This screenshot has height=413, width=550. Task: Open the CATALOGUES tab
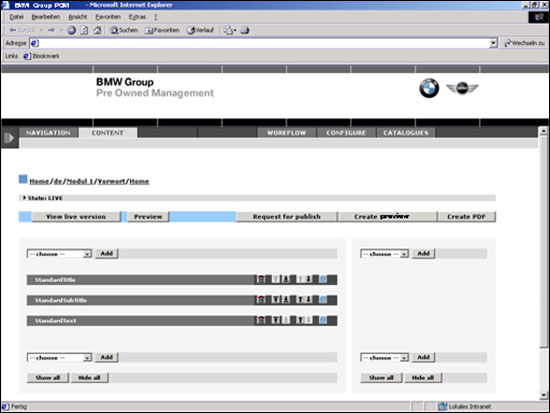406,133
